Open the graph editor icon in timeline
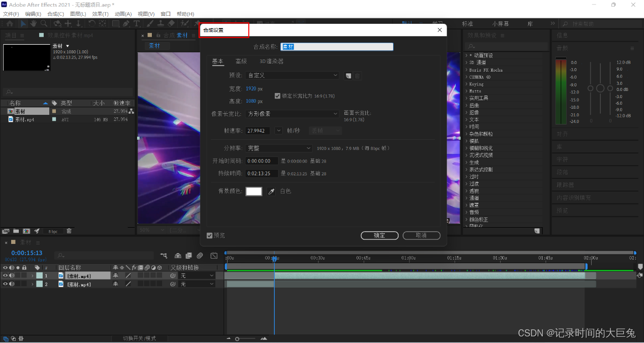644x343 pixels. click(x=214, y=256)
